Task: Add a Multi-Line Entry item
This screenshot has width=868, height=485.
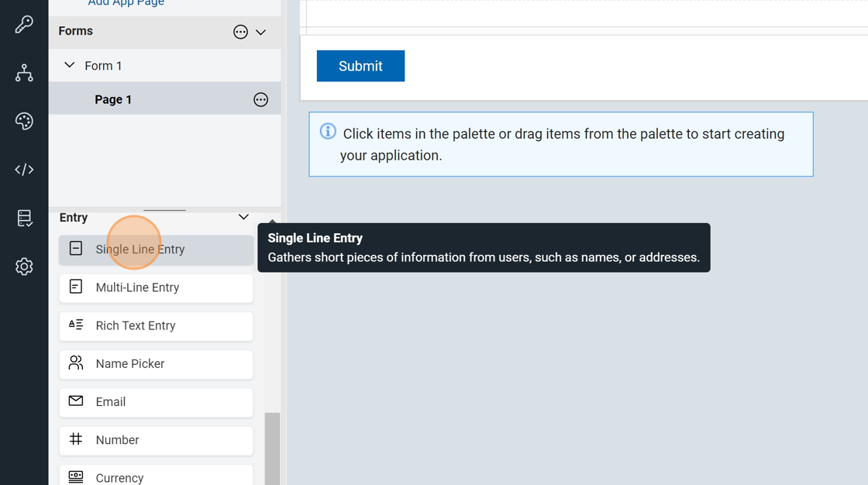Action: coord(156,287)
